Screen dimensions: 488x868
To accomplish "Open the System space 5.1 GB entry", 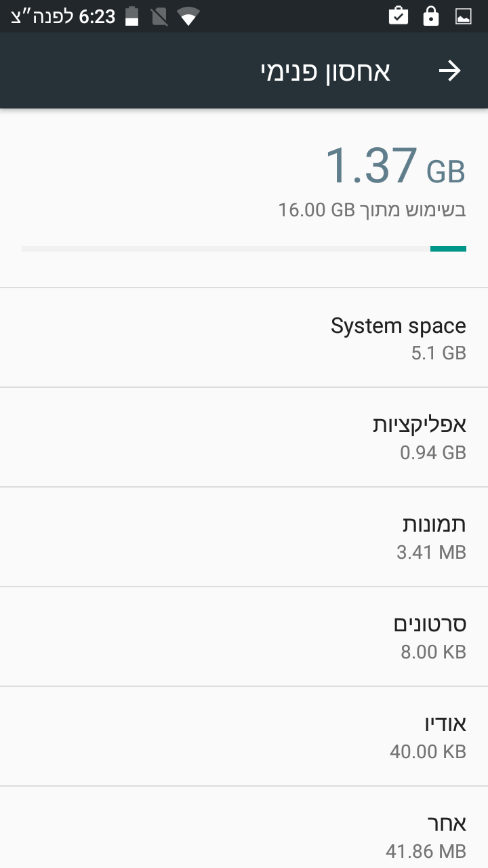I will tap(244, 338).
